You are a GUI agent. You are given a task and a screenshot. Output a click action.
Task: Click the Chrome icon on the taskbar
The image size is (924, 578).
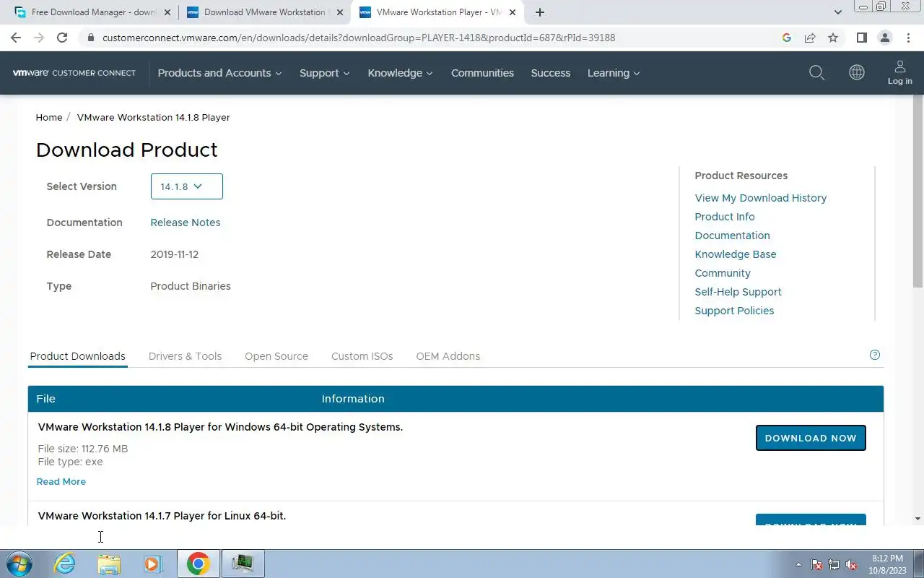pos(199,564)
